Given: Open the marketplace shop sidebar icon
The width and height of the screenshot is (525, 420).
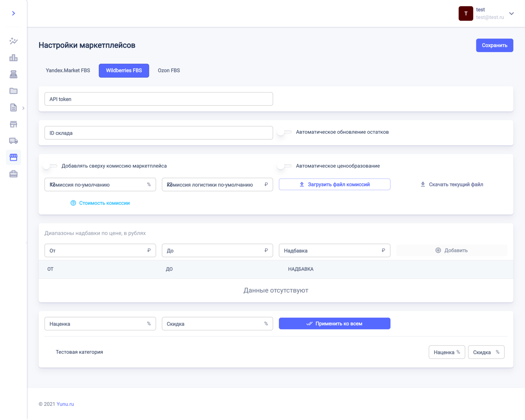Looking at the screenshot, I should (13, 157).
